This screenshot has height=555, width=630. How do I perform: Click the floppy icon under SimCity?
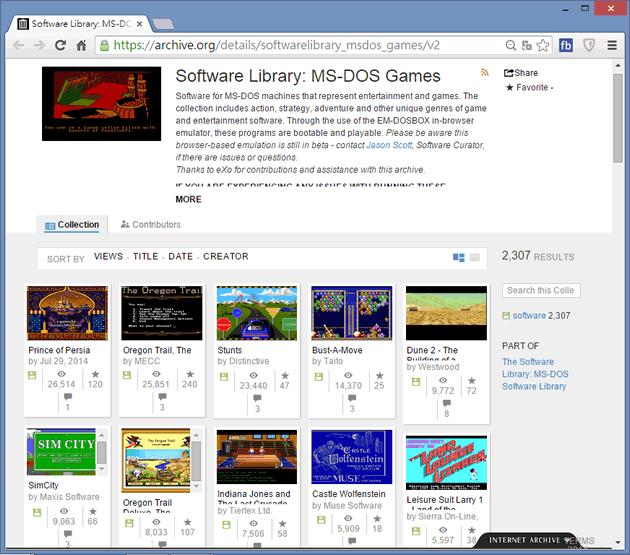pos(37,513)
